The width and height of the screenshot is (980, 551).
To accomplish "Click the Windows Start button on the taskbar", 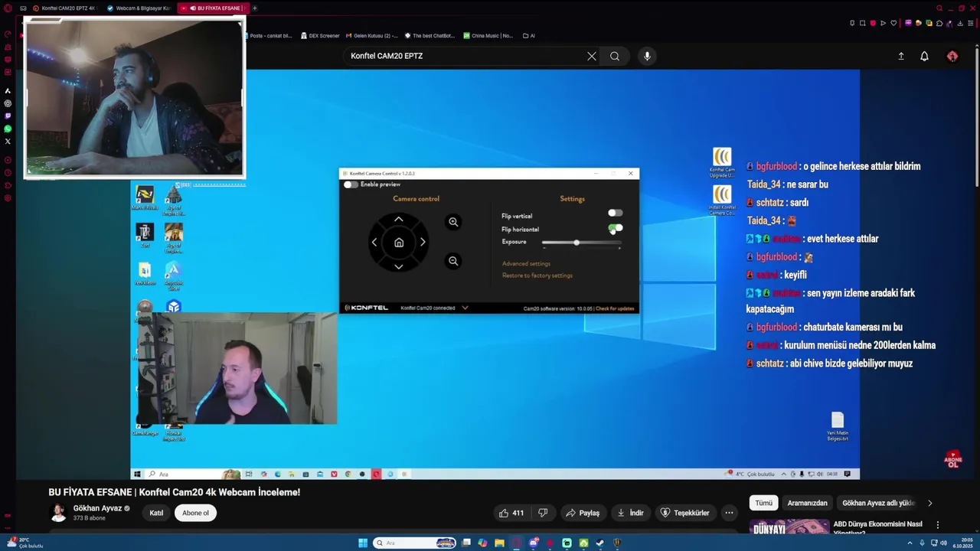I will pos(363,543).
